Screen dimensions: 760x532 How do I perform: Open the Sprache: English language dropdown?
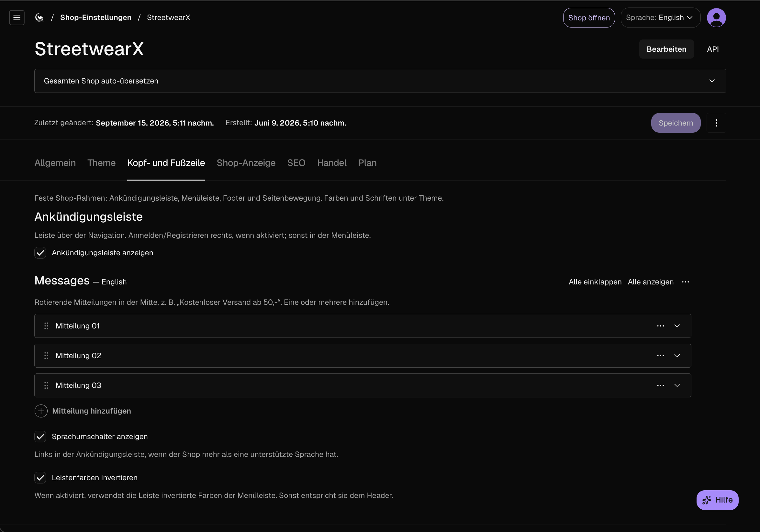[x=660, y=17]
